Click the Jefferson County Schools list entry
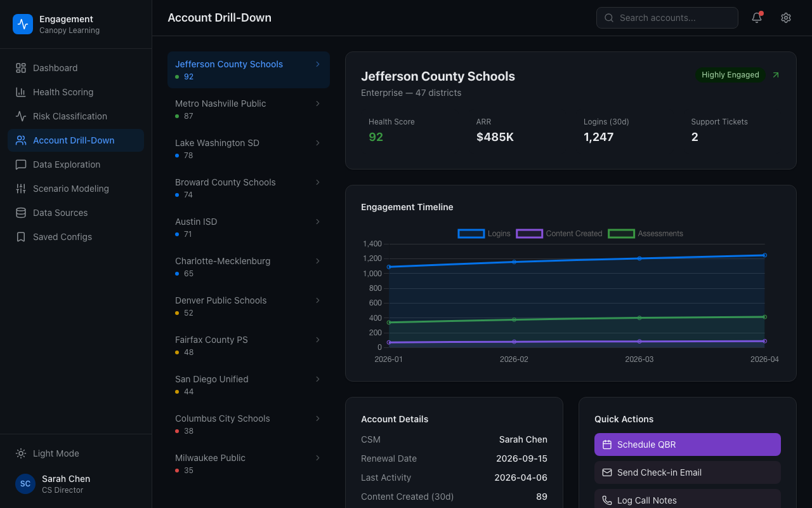Screen dimensions: 812x508 pos(248,70)
